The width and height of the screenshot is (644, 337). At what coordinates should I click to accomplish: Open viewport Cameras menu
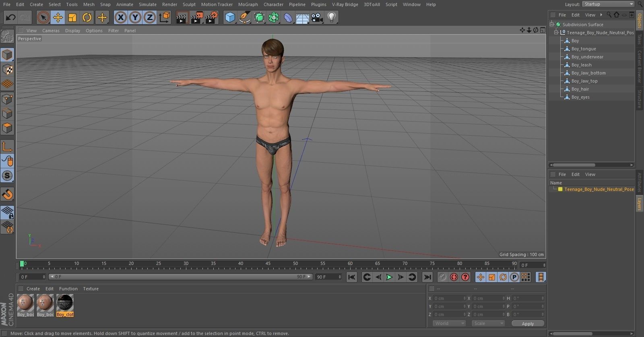[x=51, y=31]
